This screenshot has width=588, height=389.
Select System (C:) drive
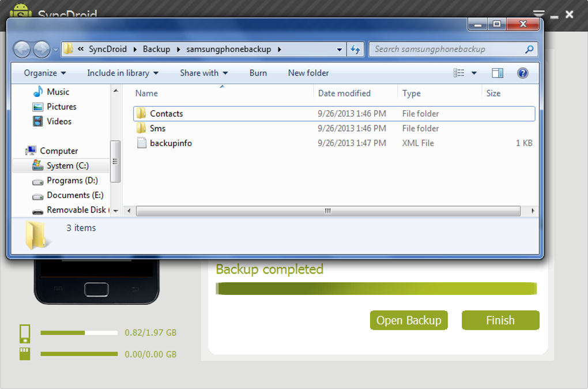click(x=61, y=166)
